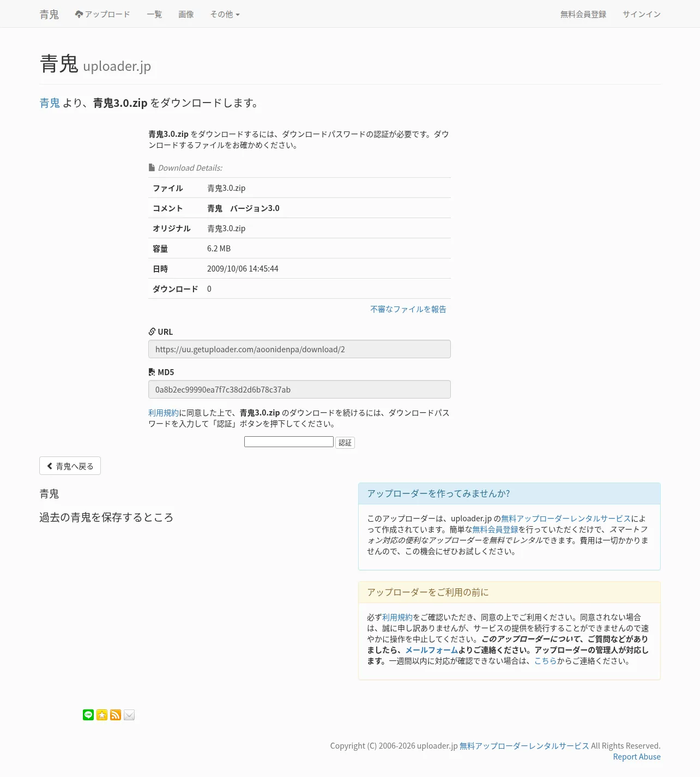Viewport: 700px width, 777px height.
Task: Click the メールフォーム link
Action: pyautogui.click(x=431, y=650)
